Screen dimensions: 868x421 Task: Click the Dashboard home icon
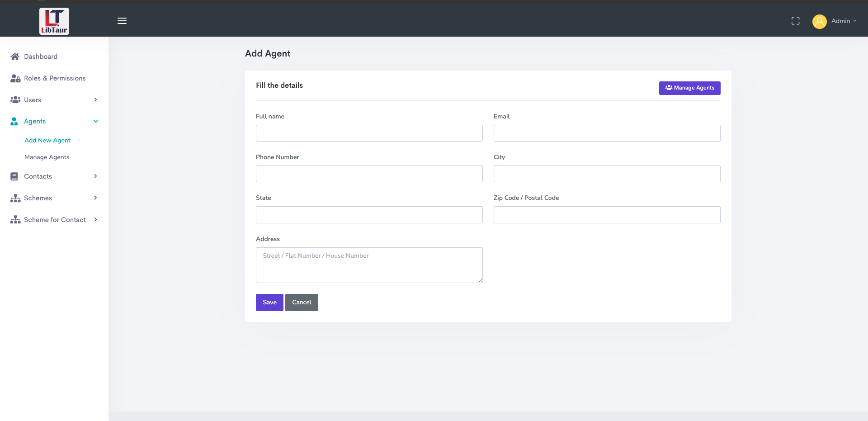(15, 57)
